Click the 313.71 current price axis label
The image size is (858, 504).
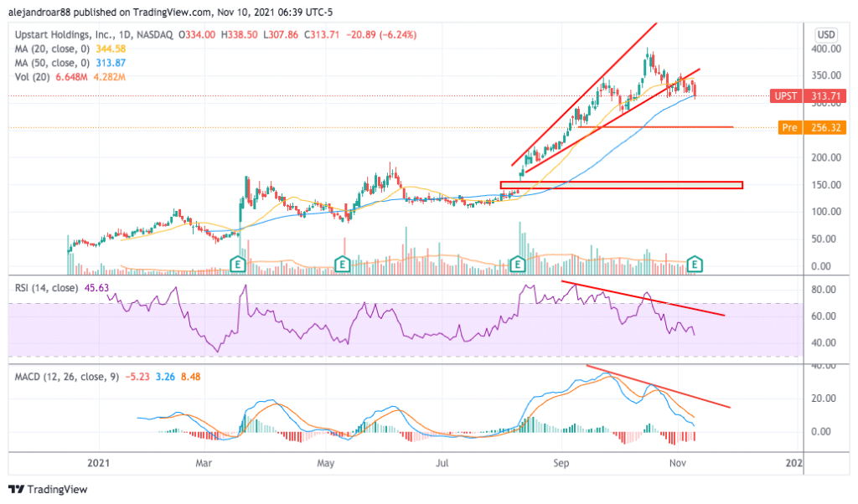pos(825,96)
